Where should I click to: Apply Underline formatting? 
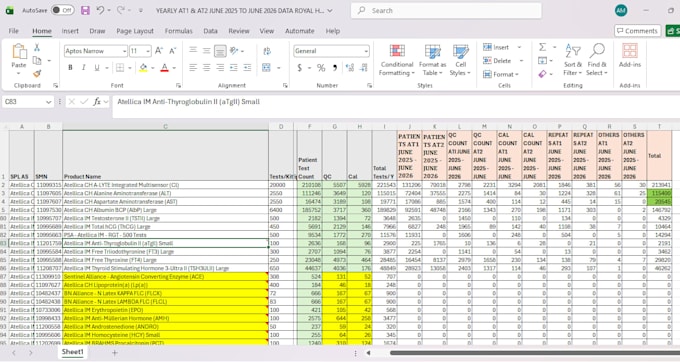(x=97, y=68)
